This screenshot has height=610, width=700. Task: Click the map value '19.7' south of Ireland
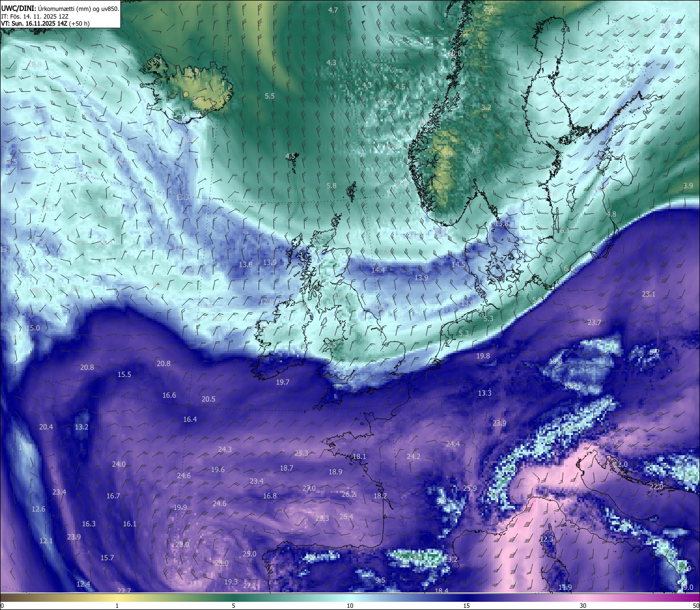pyautogui.click(x=283, y=382)
